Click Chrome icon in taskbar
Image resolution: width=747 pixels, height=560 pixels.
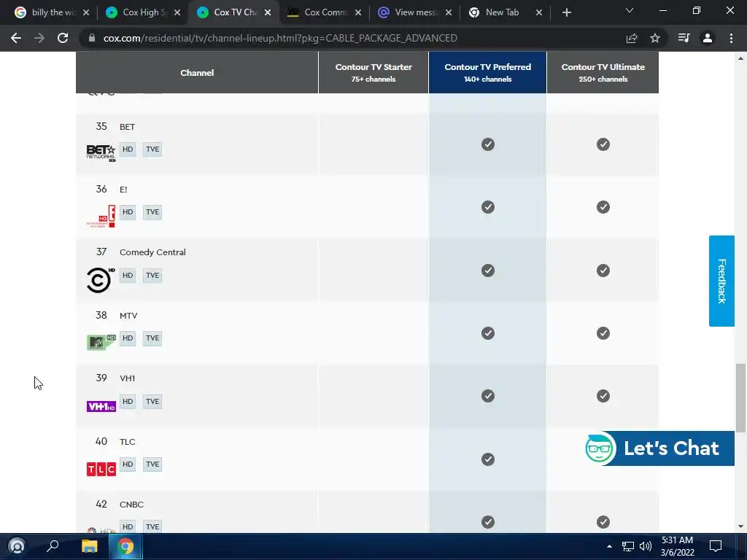pyautogui.click(x=125, y=546)
